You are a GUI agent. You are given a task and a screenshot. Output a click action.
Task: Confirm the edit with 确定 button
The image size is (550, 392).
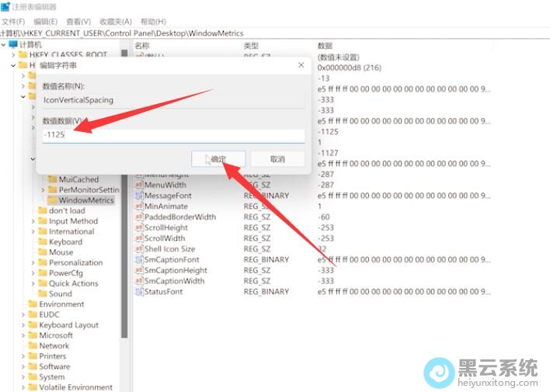pos(218,159)
